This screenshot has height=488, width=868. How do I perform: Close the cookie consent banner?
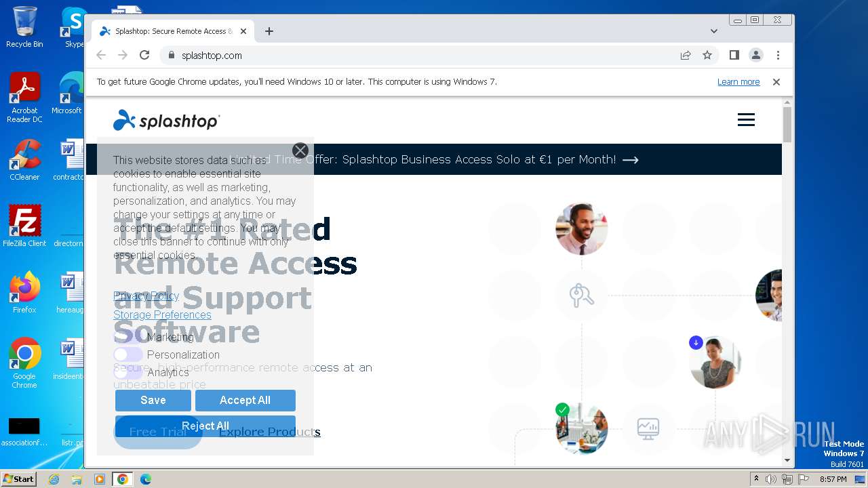click(x=300, y=150)
